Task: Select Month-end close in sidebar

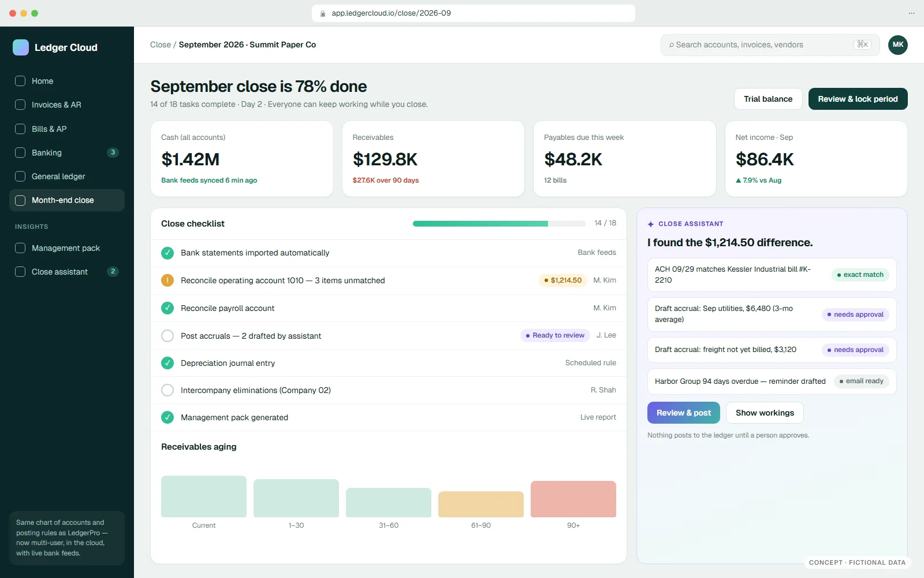Action: 67,200
